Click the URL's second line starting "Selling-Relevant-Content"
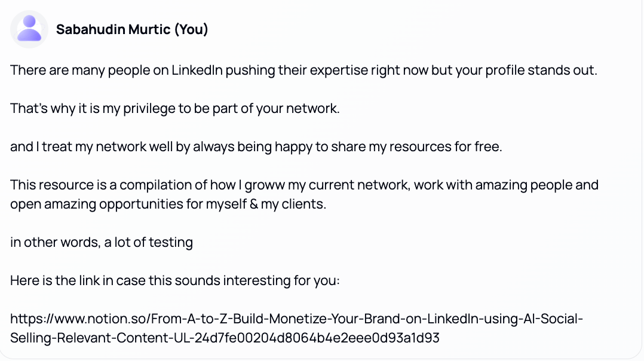Screen dimensions: 644x361 click(x=225, y=338)
